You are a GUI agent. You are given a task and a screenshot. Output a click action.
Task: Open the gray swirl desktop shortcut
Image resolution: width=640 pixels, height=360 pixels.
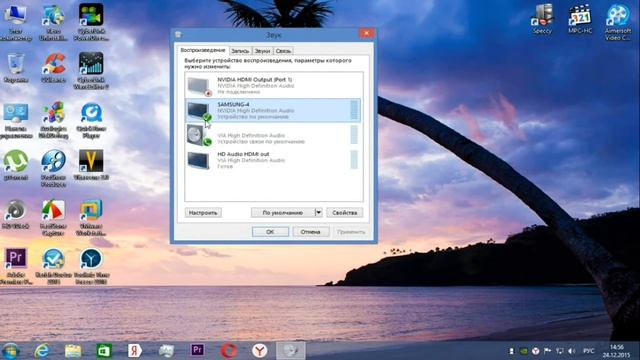coord(16,214)
